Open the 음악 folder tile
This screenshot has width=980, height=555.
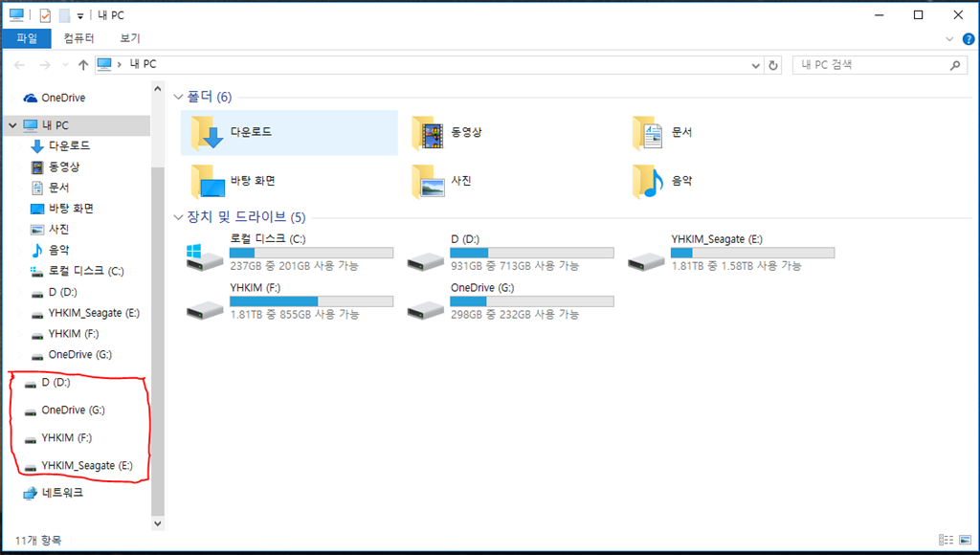coord(662,181)
